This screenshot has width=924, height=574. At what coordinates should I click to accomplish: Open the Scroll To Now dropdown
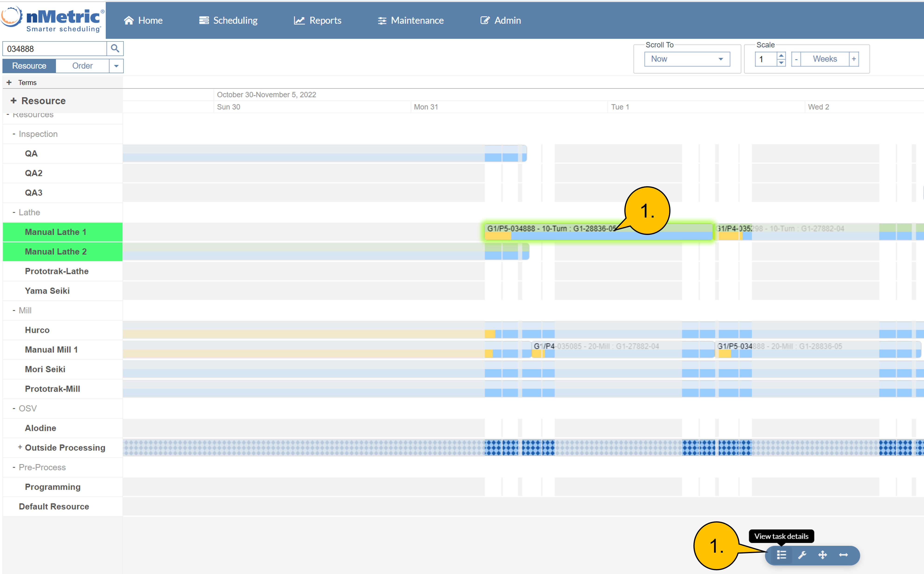pos(687,59)
